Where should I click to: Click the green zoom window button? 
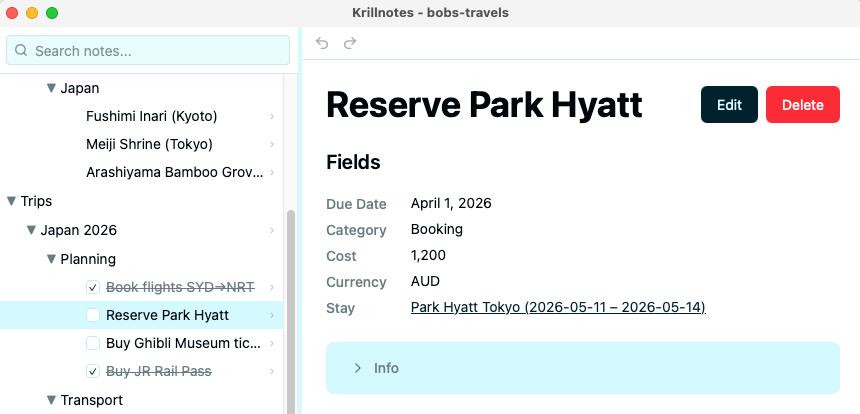52,13
